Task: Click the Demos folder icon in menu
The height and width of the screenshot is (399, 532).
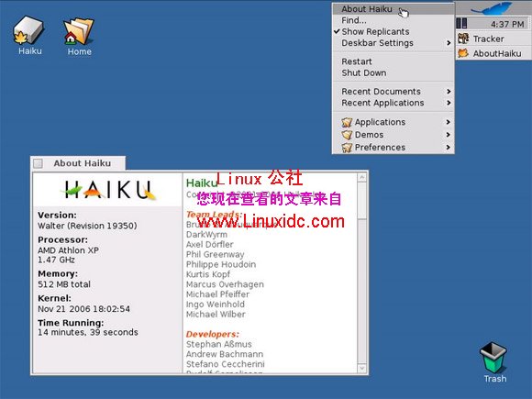Action: click(347, 135)
